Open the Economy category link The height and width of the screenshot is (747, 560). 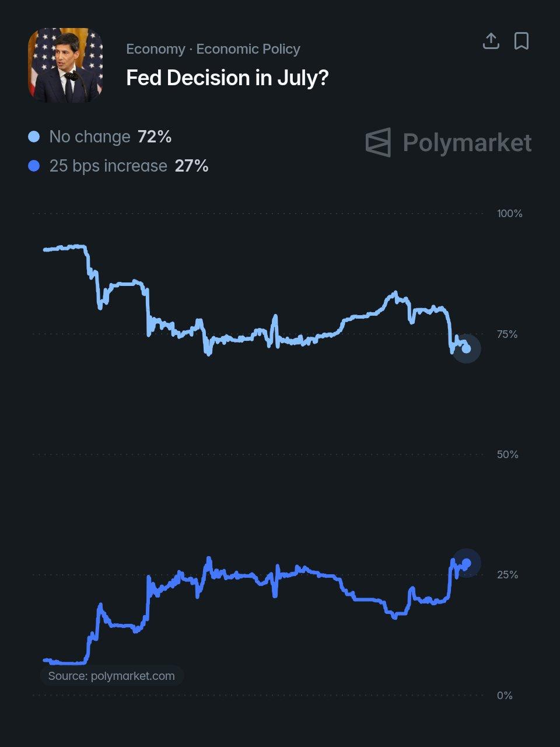(x=155, y=49)
